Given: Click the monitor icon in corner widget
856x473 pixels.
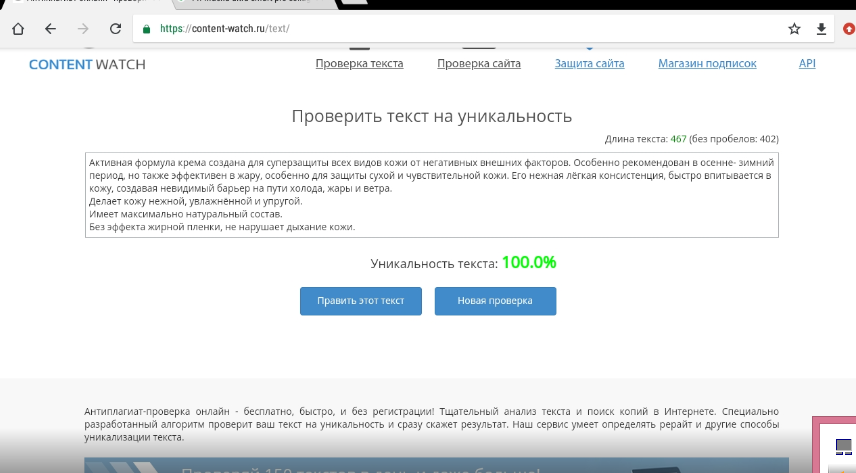Looking at the screenshot, I should point(843,446).
